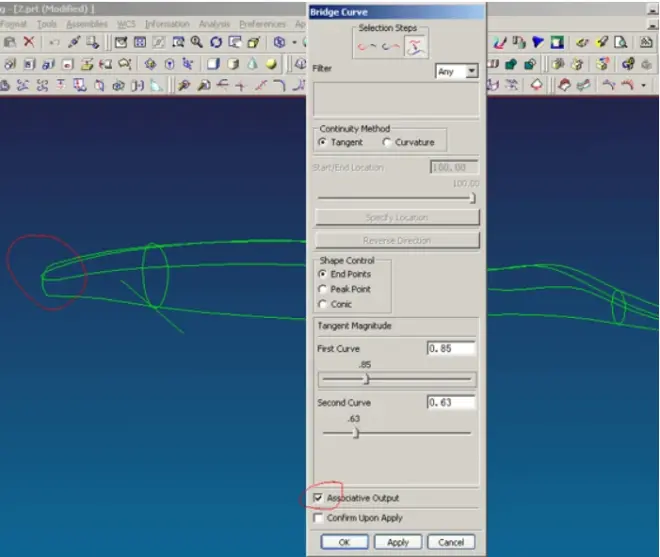The width and height of the screenshot is (660, 557).
Task: Select the Rotate view tool
Action: coord(216,42)
